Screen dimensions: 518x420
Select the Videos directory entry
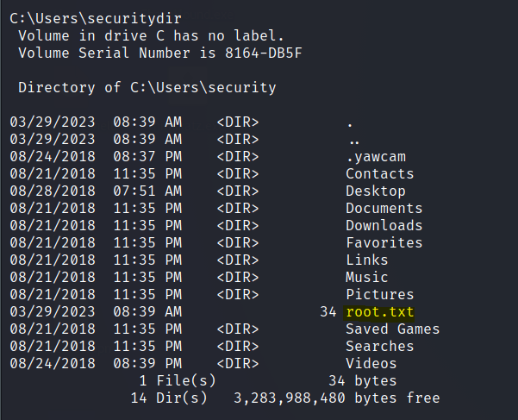[x=371, y=364]
